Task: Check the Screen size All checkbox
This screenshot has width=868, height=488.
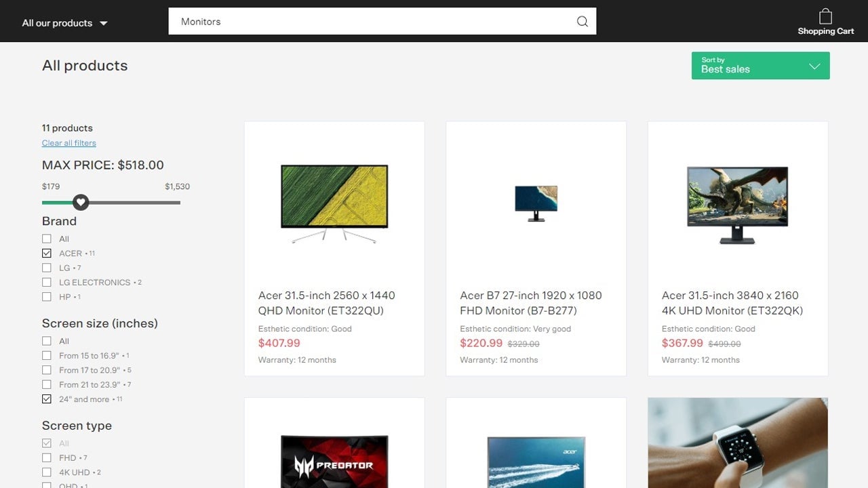Action: tap(47, 341)
